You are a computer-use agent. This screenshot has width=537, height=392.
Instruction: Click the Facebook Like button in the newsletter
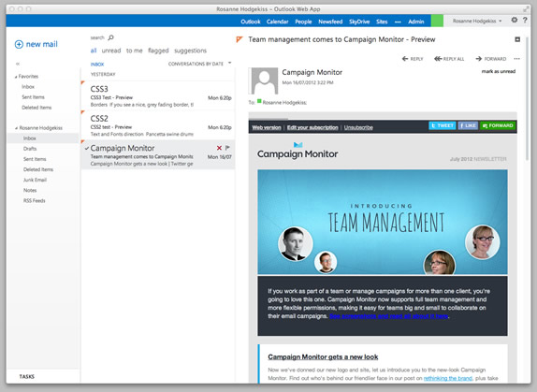[x=468, y=125]
